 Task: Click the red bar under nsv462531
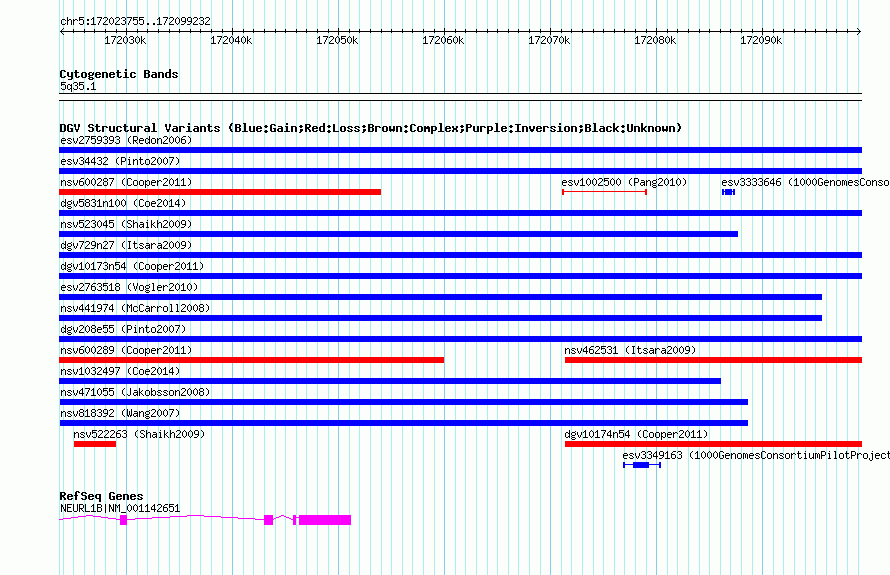coord(713,360)
